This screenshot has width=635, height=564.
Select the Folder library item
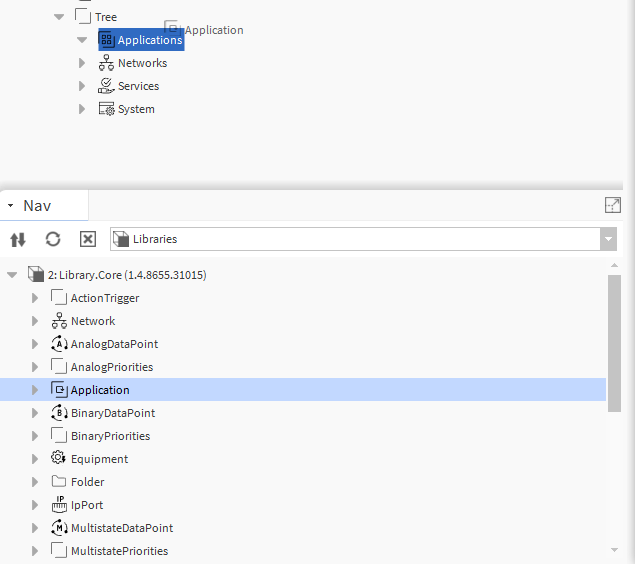pyautogui.click(x=87, y=482)
